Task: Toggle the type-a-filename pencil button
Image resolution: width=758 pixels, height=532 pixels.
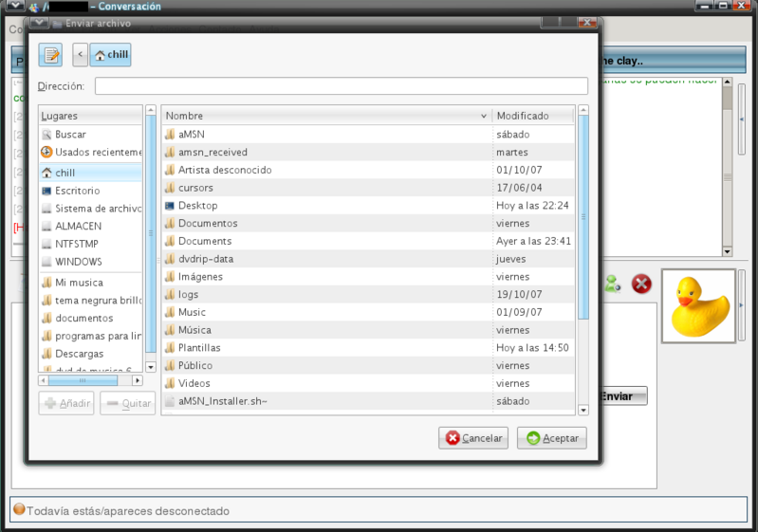Action: point(51,55)
